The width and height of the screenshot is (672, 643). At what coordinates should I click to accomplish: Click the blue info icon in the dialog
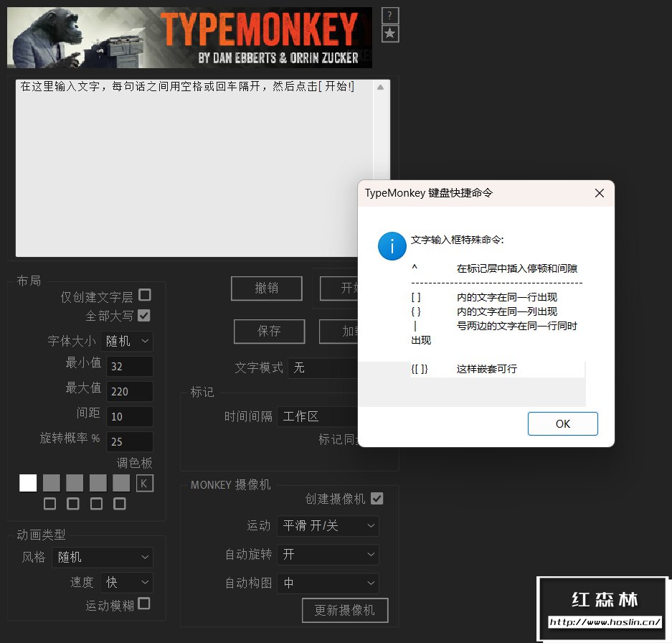point(392,246)
